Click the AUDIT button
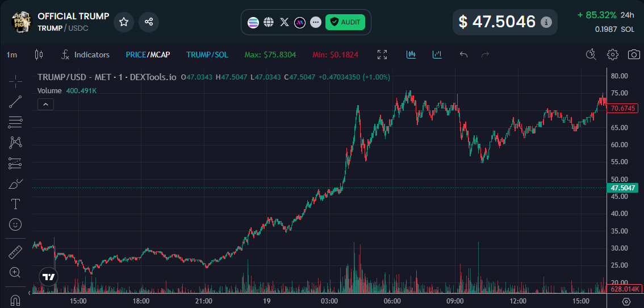Image resolution: width=644 pixels, height=308 pixels. point(345,22)
